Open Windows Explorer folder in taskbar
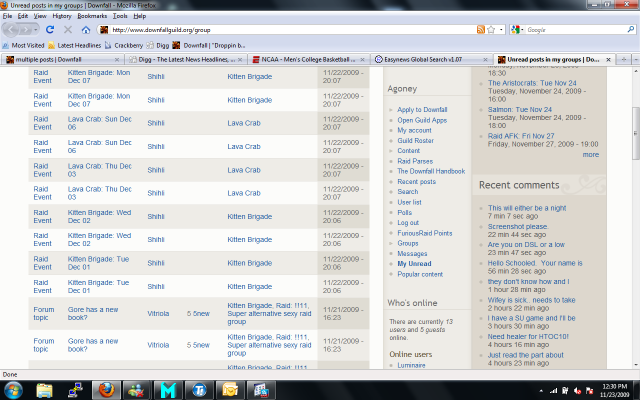 coord(44,390)
